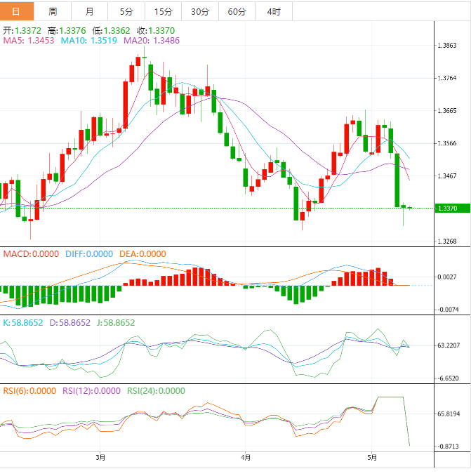
Task: Click the 4月 date marker on the time axis
Action: pyautogui.click(x=245, y=458)
